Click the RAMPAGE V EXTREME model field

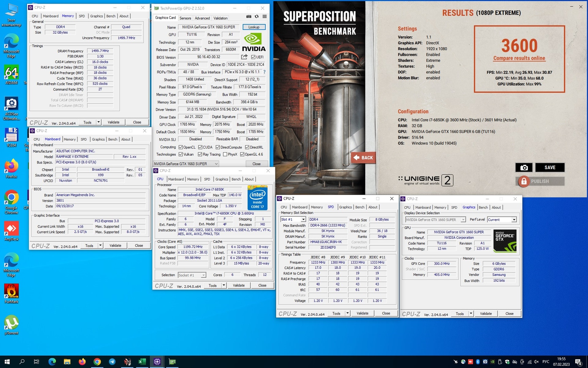point(84,157)
